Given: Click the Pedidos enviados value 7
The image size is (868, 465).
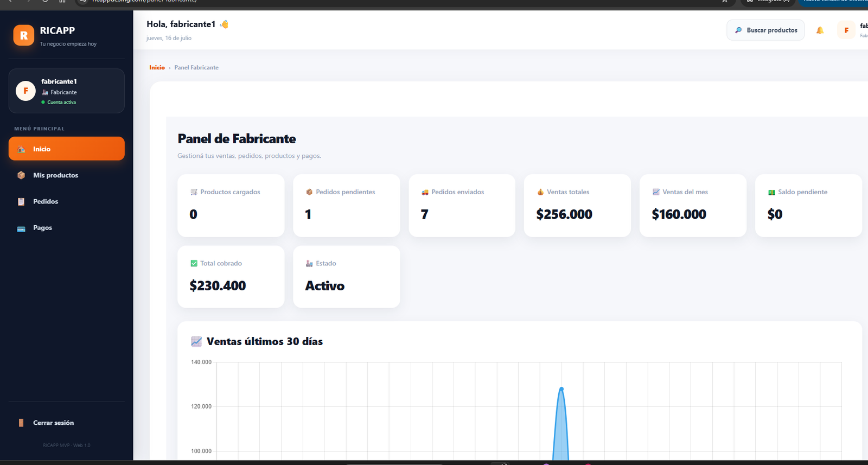Looking at the screenshot, I should point(424,214).
